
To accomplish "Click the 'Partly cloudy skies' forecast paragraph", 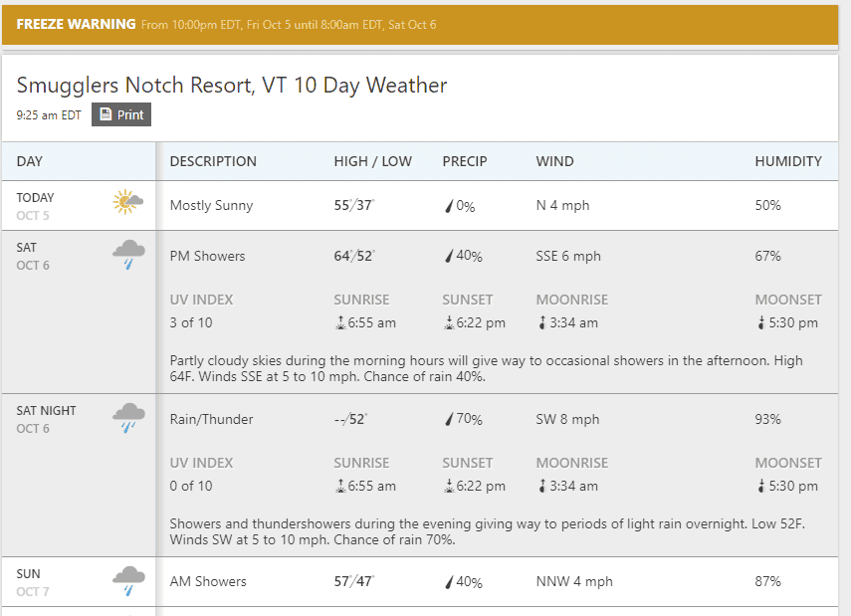I will (x=487, y=368).
